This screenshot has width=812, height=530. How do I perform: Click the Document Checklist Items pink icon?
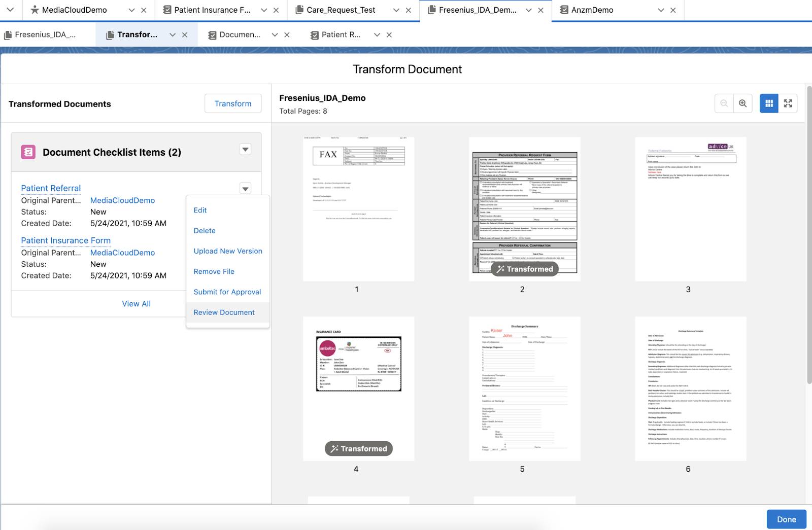pyautogui.click(x=28, y=152)
